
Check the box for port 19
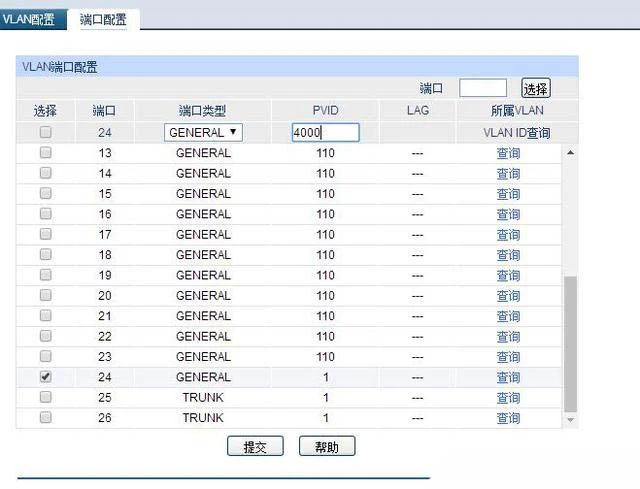[x=46, y=275]
